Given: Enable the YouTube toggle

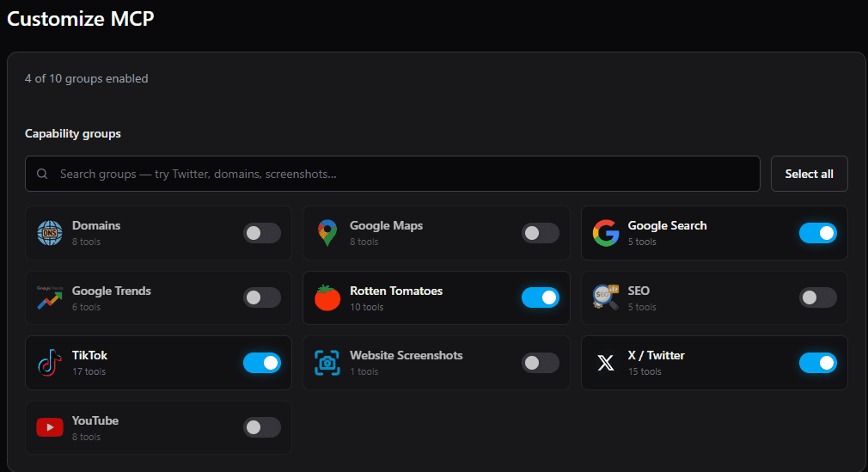Looking at the screenshot, I should (x=262, y=427).
